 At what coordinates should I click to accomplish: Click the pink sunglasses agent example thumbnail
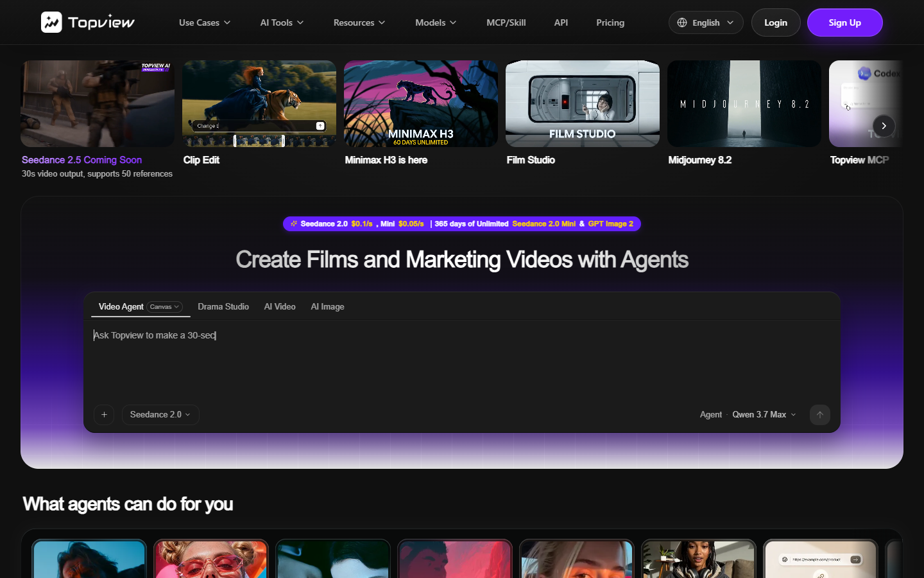click(211, 559)
